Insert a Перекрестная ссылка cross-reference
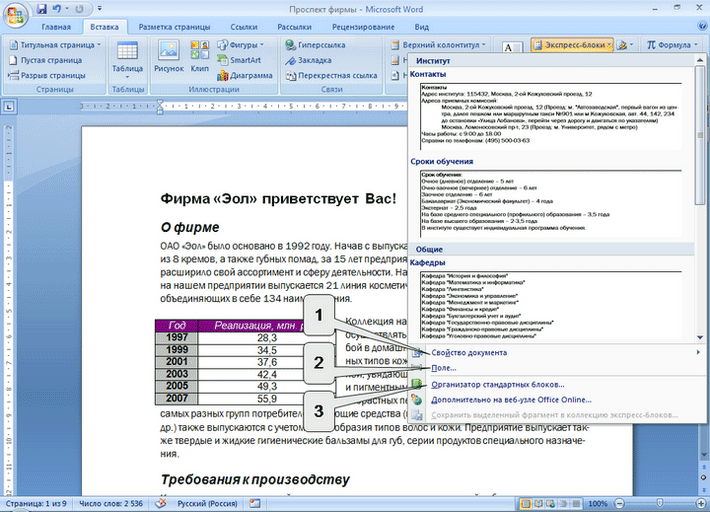The image size is (710, 512). [331, 76]
